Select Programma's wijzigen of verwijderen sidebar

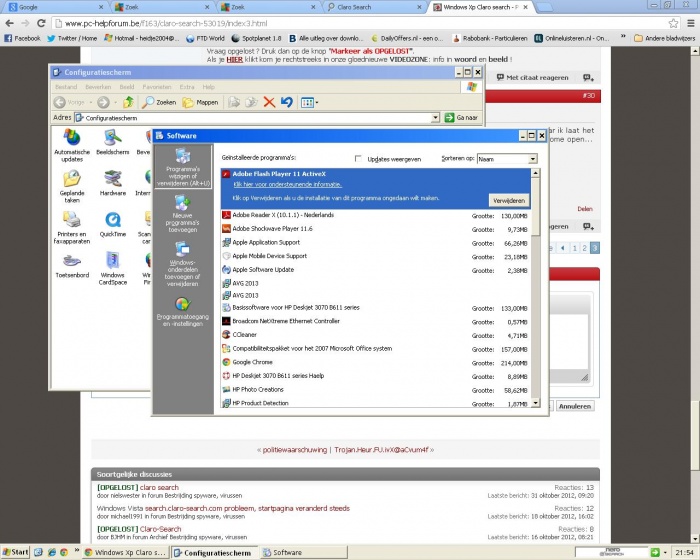coord(183,167)
